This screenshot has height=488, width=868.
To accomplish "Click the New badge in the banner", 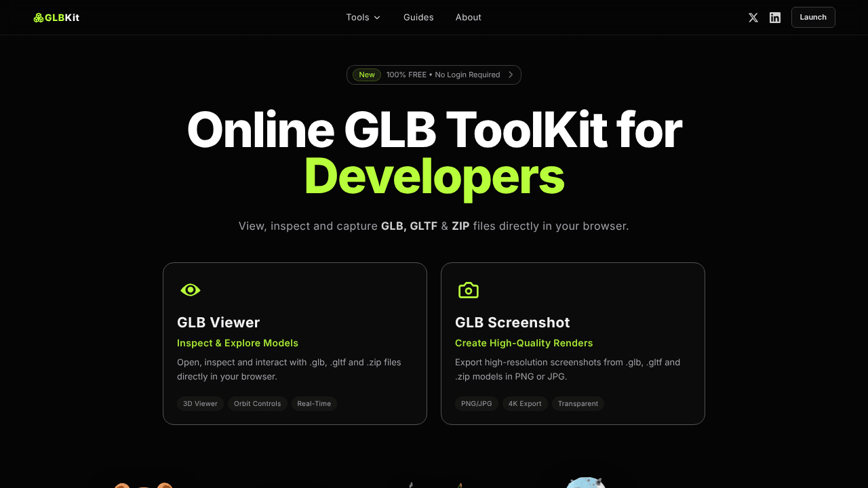I will 367,75.
